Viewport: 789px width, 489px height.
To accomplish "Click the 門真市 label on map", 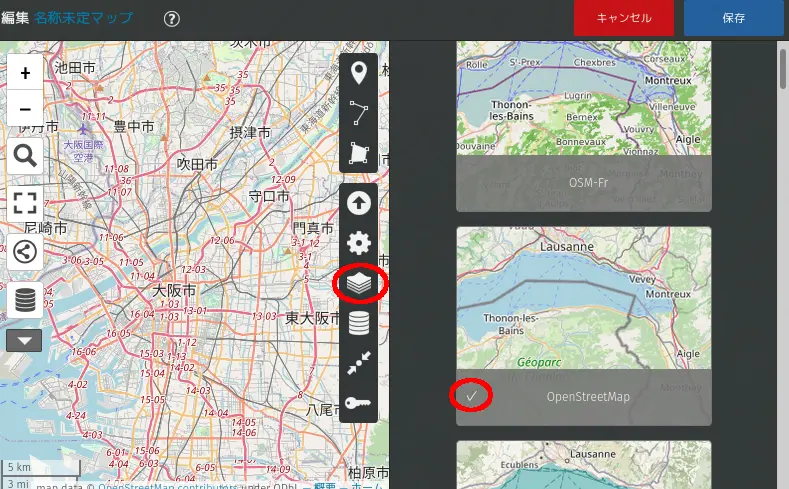I will (313, 228).
